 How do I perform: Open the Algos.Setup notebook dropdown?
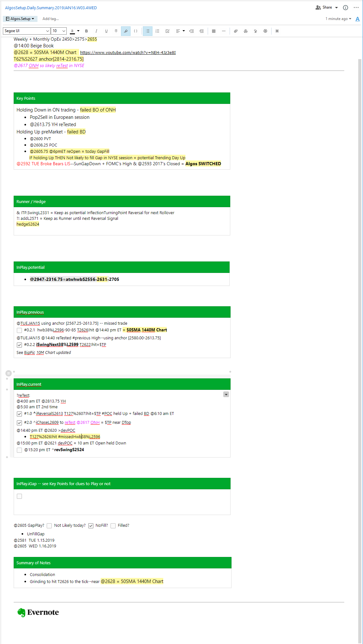pos(20,19)
